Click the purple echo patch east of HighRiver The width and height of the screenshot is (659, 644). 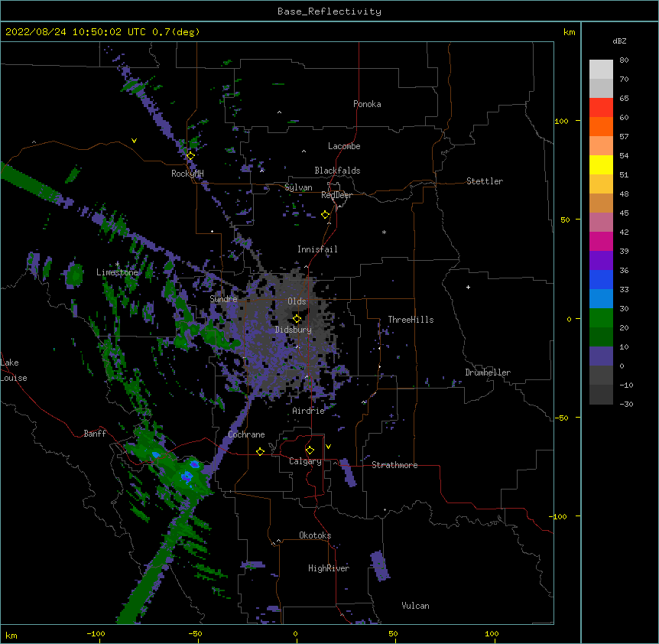pos(380,566)
